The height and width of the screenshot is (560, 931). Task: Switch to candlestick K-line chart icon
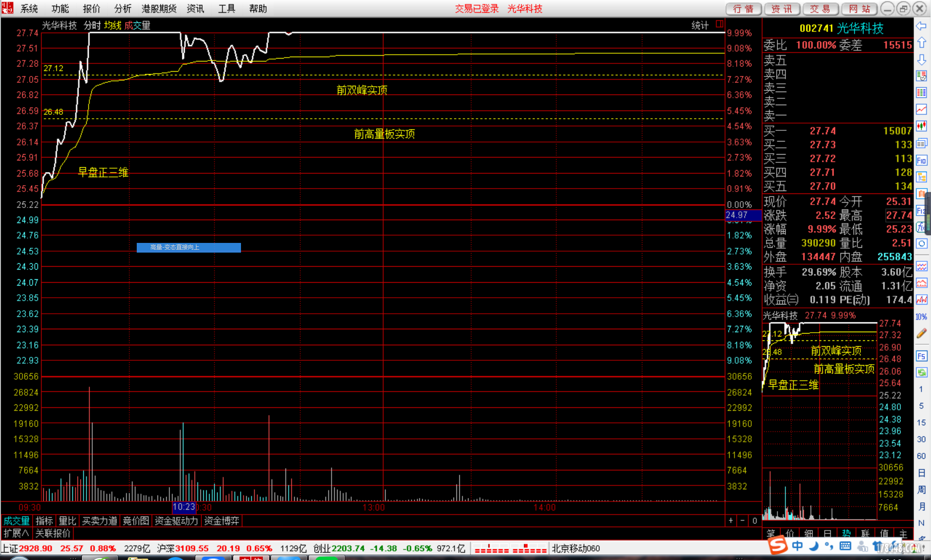point(921,127)
